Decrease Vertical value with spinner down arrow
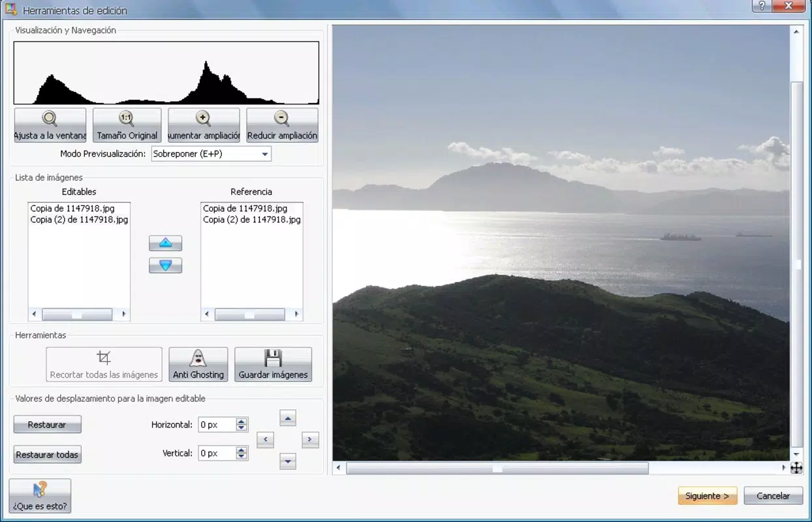 pos(242,456)
